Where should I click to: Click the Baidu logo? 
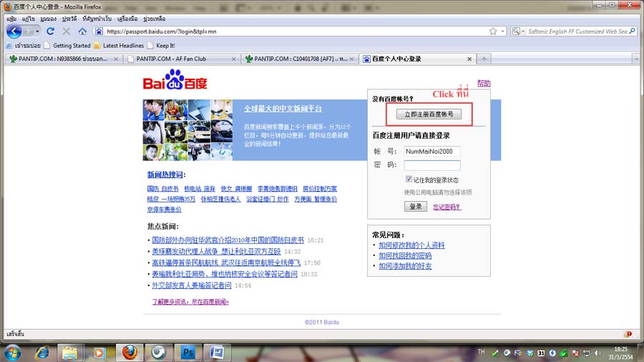coord(175,80)
